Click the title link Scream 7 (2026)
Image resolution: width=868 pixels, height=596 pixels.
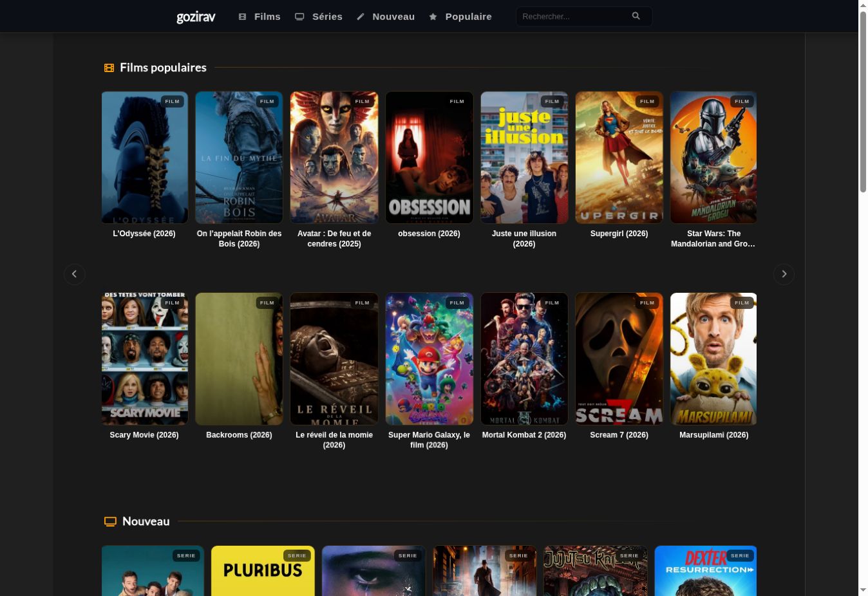point(619,435)
